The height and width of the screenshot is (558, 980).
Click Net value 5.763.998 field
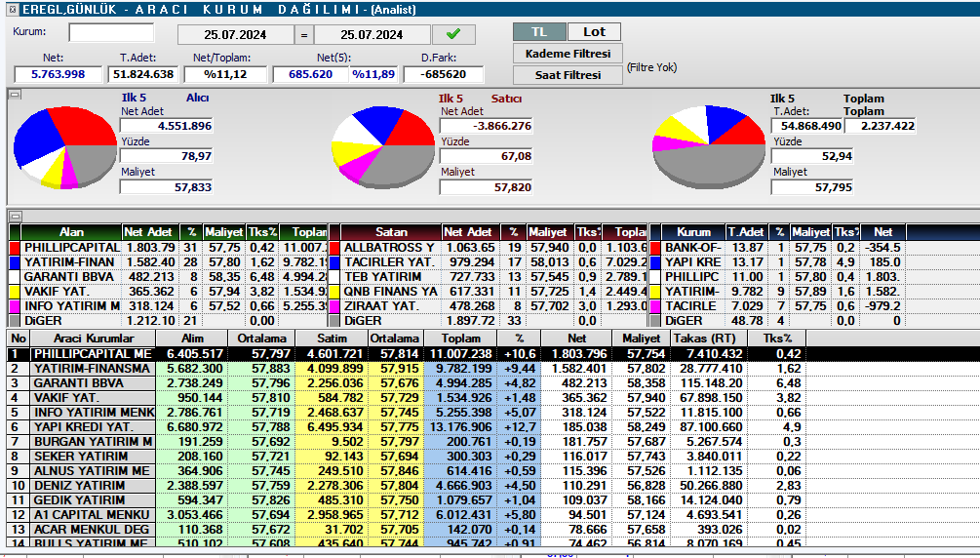tap(59, 74)
